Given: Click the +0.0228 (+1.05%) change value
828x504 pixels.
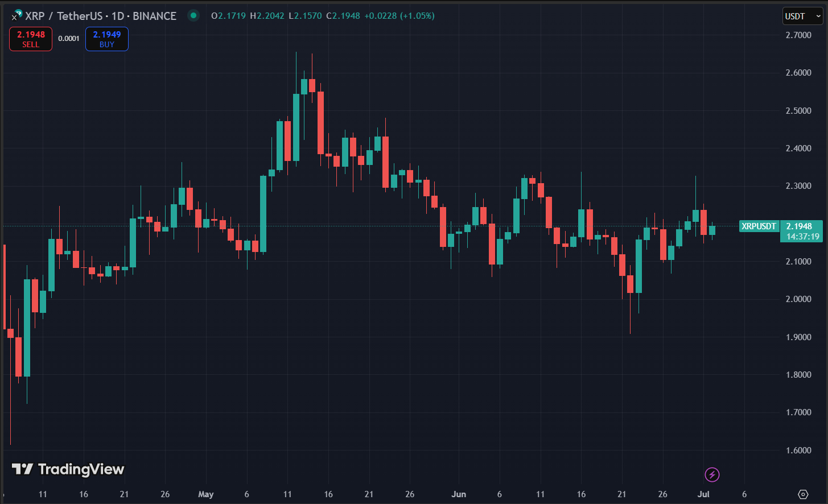Looking at the screenshot, I should click(x=399, y=16).
